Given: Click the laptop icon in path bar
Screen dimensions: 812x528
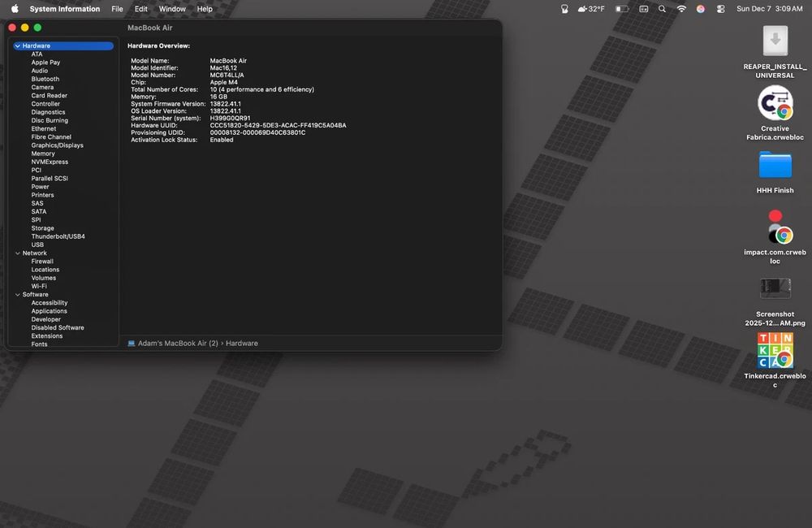Looking at the screenshot, I should coord(132,343).
